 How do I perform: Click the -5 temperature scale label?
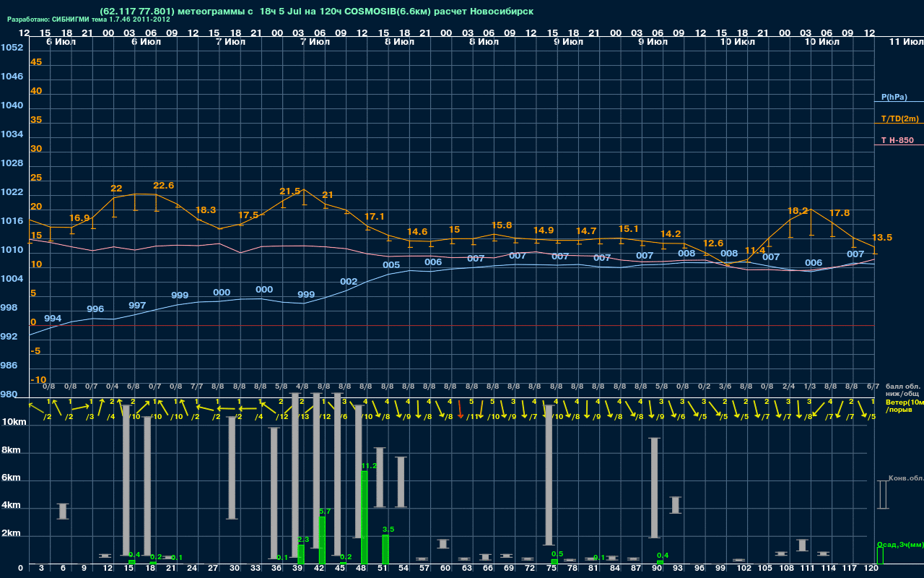35,351
